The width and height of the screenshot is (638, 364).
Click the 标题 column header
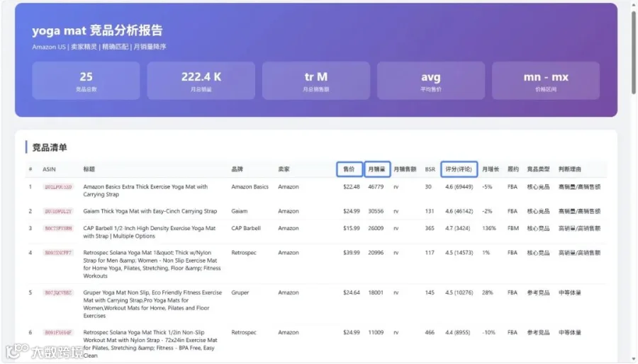pos(89,169)
